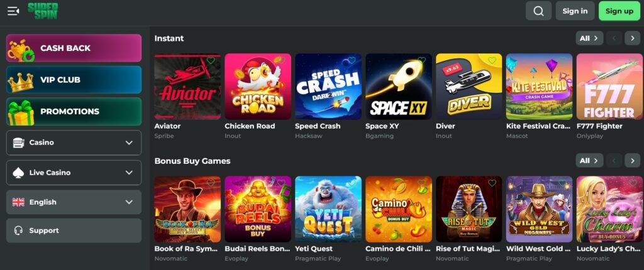Toggle the heart on Diver game
The width and height of the screenshot is (644, 270).
(492, 61)
